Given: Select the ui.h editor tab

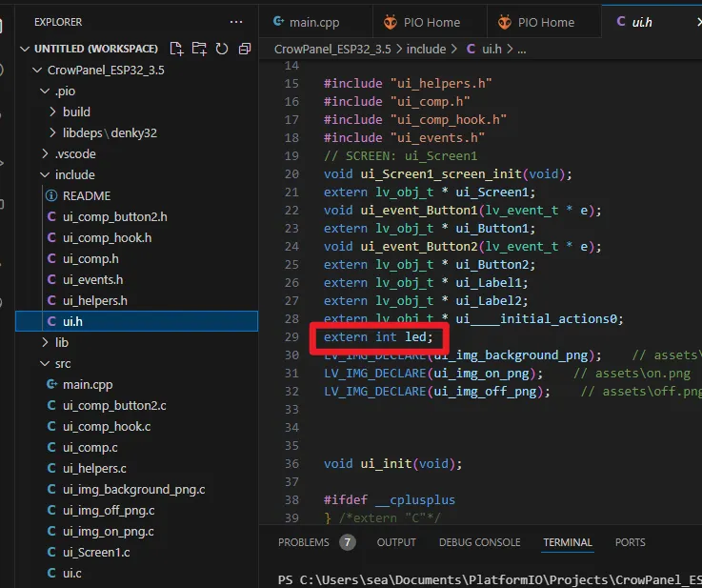Looking at the screenshot, I should coord(642,22).
